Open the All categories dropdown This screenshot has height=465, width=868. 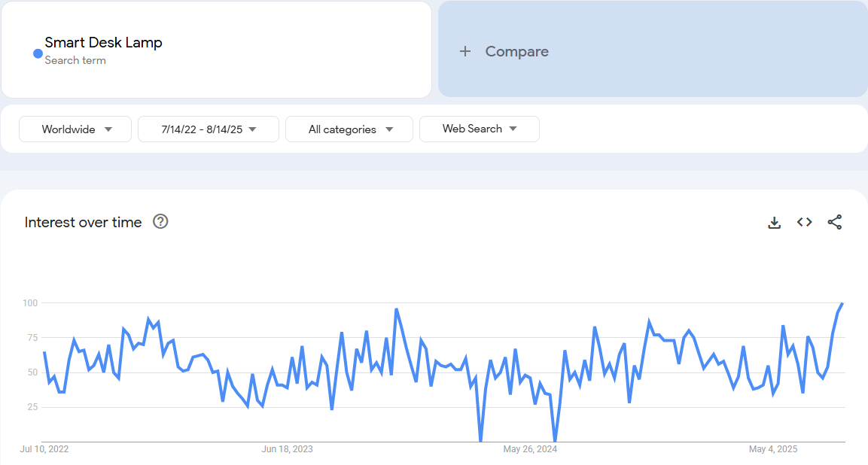click(349, 129)
